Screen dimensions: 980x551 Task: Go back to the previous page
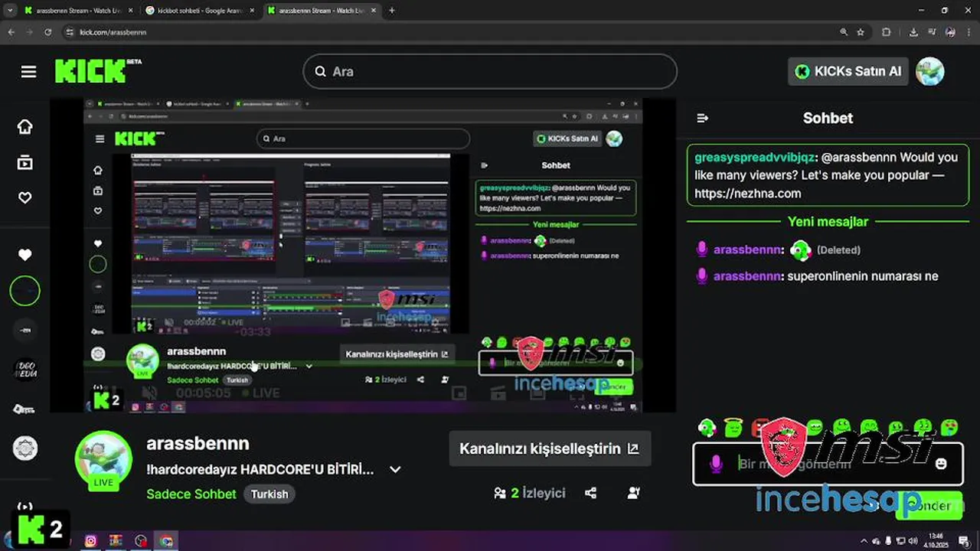coord(11,32)
